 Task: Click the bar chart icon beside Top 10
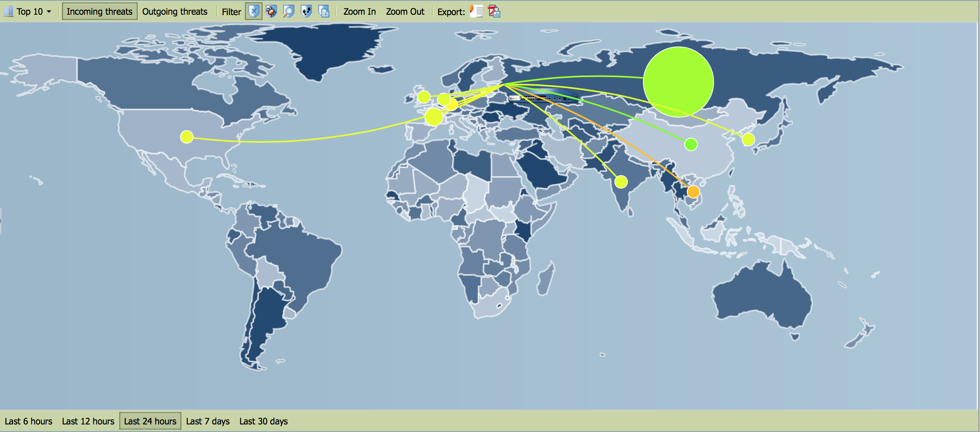tap(8, 11)
